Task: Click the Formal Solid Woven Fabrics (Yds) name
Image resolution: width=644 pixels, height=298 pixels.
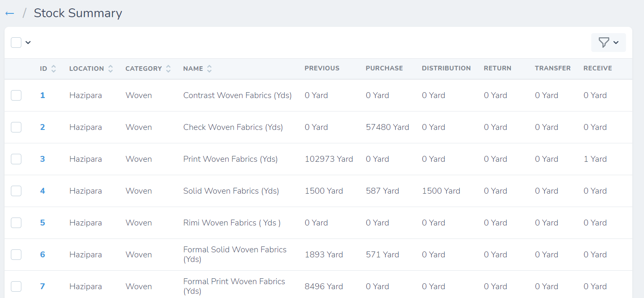Action: (235, 254)
